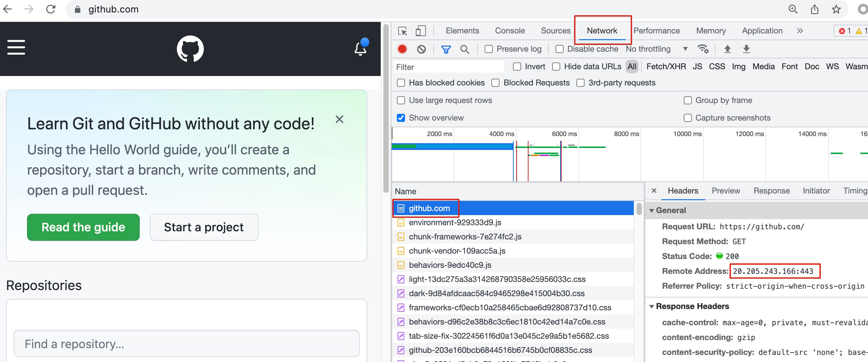Toggle the network filter funnel icon

(446, 49)
